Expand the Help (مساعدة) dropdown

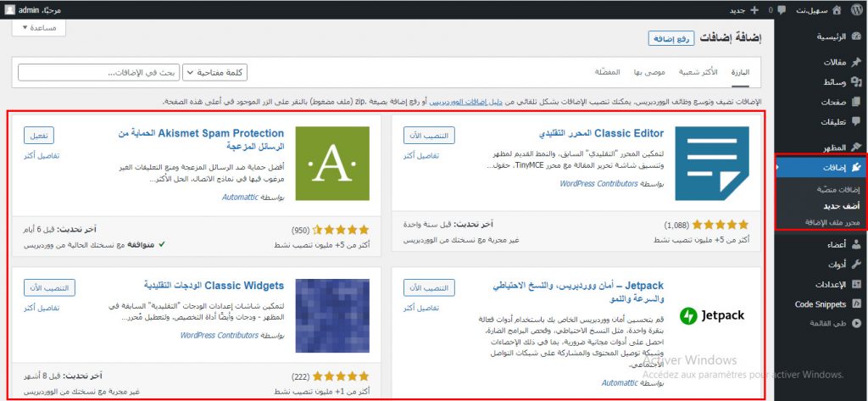pos(39,28)
